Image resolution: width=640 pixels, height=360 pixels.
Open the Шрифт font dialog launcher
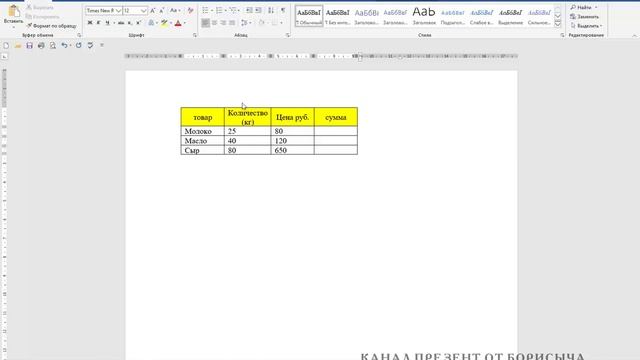click(x=195, y=36)
